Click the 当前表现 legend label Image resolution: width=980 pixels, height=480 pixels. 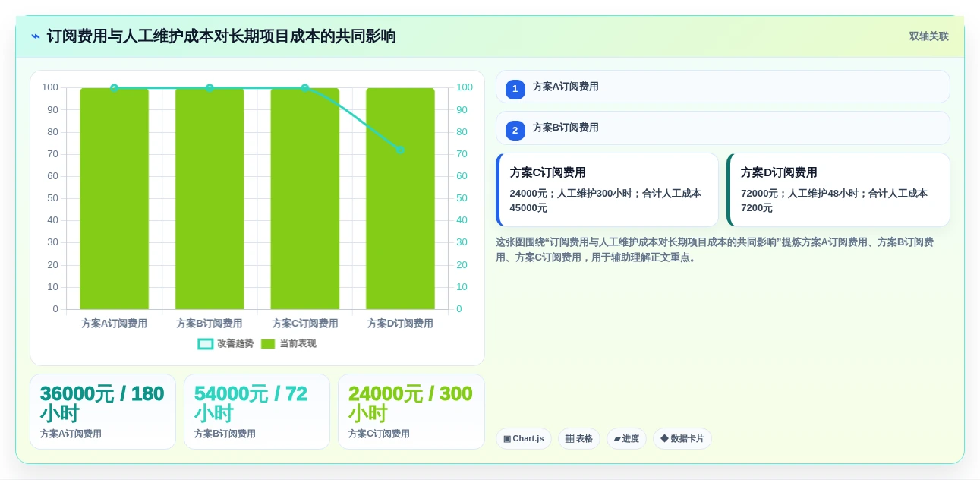298,344
